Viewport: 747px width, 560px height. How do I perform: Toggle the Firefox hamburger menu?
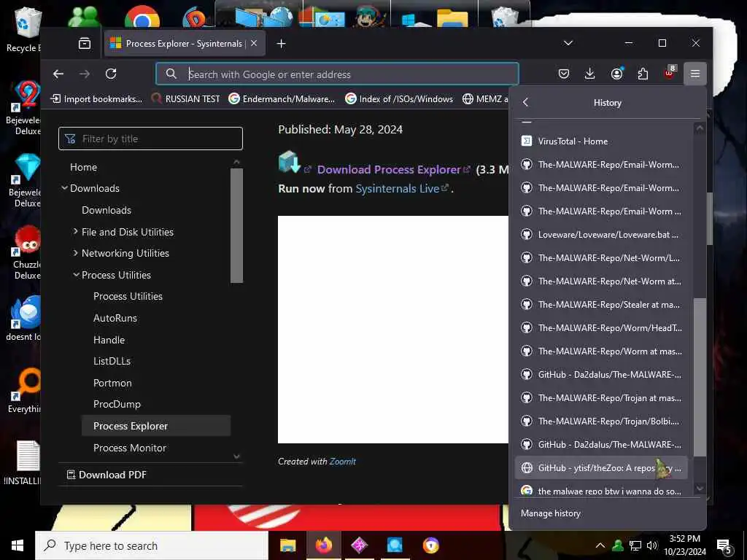(695, 74)
